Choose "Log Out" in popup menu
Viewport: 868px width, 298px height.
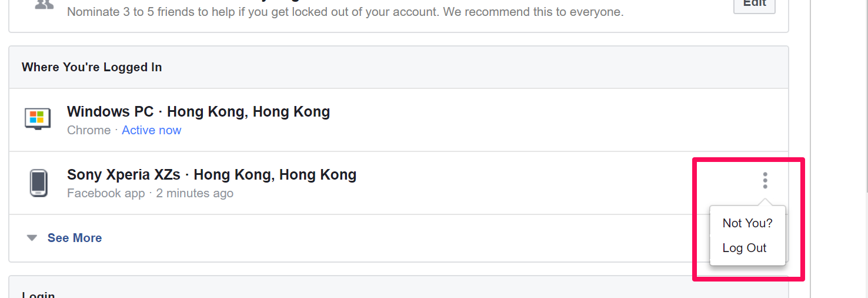click(x=744, y=248)
